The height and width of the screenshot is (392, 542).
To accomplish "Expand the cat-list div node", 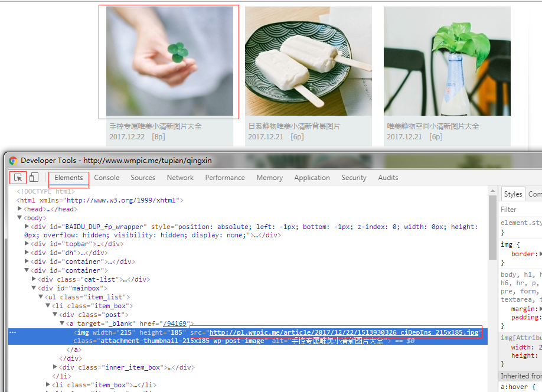I will click(x=34, y=279).
